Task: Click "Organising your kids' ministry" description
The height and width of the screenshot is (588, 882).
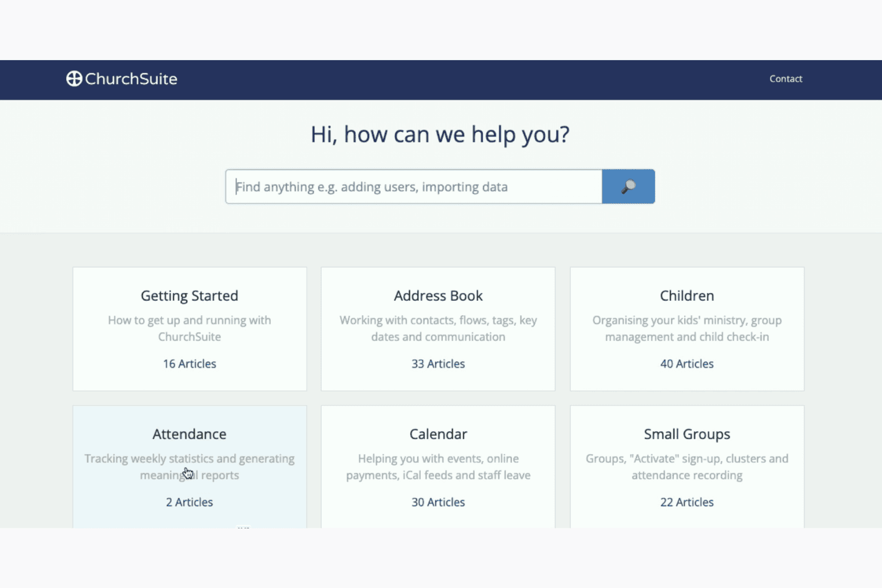Action: tap(687, 328)
